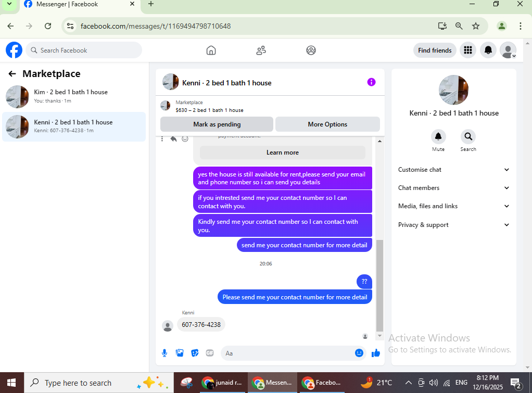Bookmark this page with the star icon
Image resolution: width=532 pixels, height=393 pixels.
[x=476, y=26]
